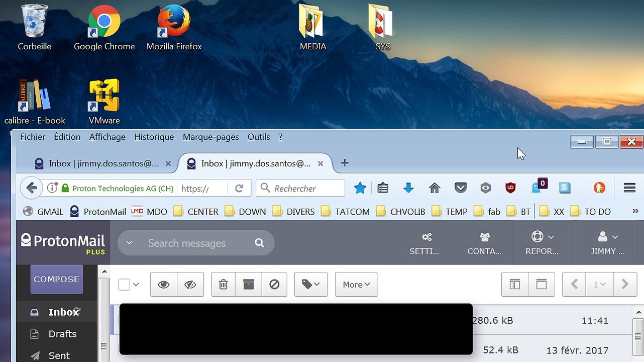
Task: Open the Historique menu
Action: [154, 137]
